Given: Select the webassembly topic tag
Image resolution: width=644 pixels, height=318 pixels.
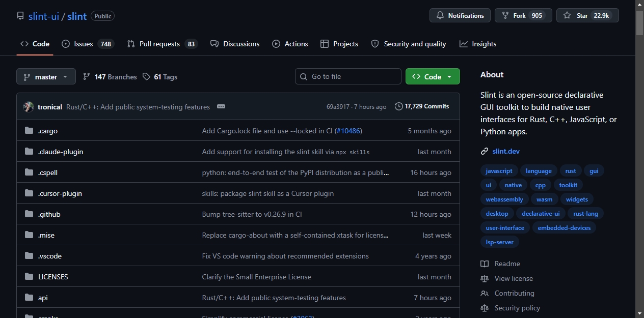Looking at the screenshot, I should coord(504,199).
